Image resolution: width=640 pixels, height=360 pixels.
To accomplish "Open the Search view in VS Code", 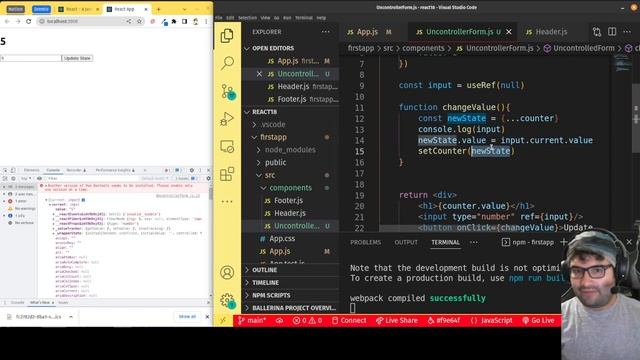I will coord(227,62).
